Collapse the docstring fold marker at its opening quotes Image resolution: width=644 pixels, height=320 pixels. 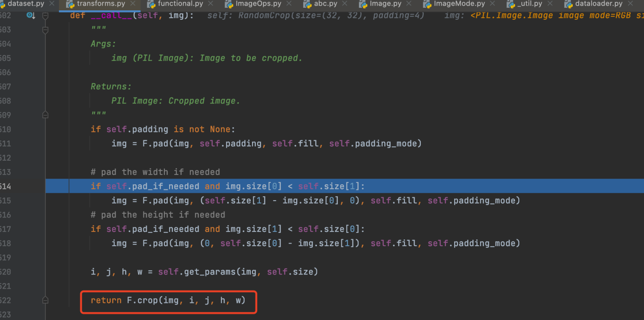(46, 30)
